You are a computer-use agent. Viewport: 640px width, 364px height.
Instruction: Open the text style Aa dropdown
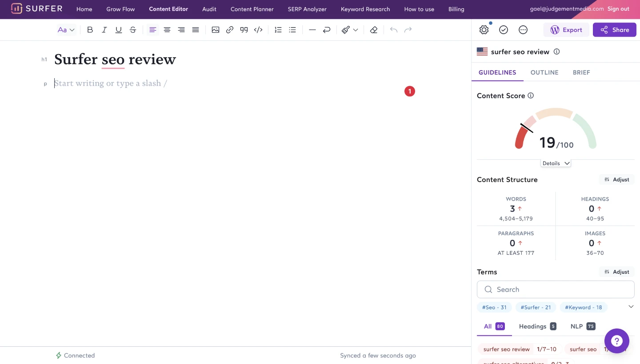(x=66, y=30)
